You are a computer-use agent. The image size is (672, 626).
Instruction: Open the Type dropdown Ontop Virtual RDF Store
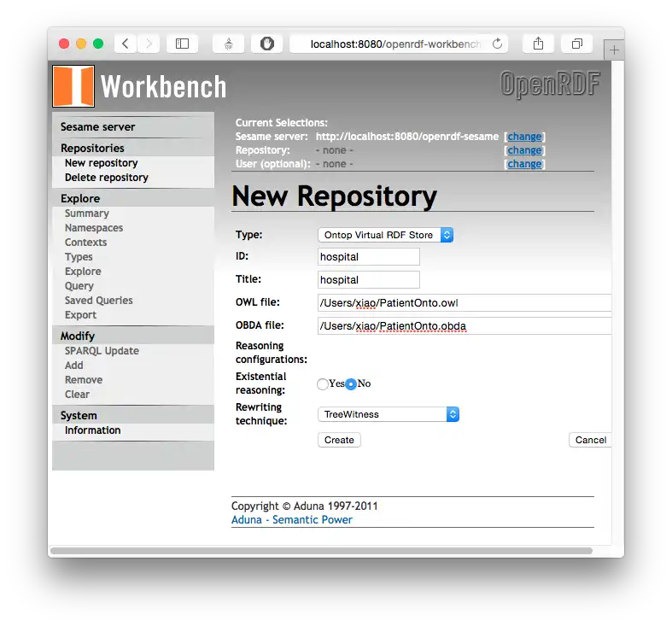[x=385, y=235]
